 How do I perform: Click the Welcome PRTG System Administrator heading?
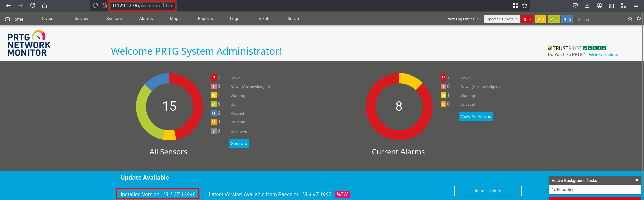196,51
